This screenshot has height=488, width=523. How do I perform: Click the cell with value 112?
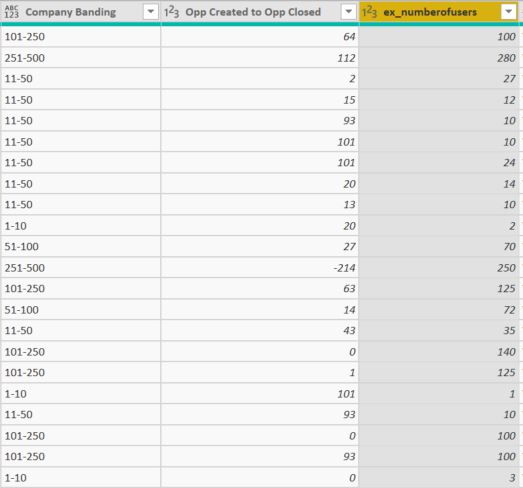point(260,58)
